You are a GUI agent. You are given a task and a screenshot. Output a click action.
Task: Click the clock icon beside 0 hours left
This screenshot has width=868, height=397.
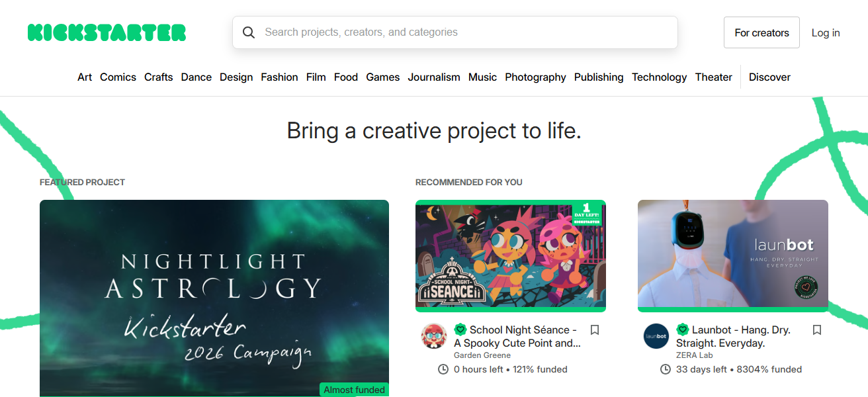click(442, 369)
